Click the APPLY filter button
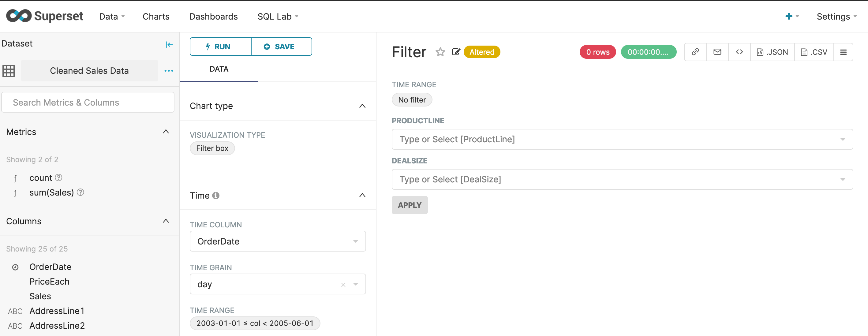The width and height of the screenshot is (868, 336). pyautogui.click(x=410, y=205)
